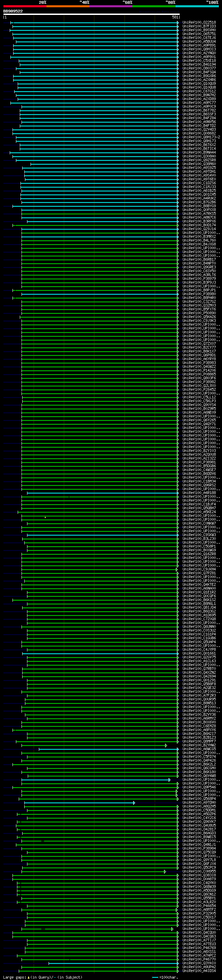Click hit UniRef100_C5XE18
This screenshot has width=222, height=980.
click(x=199, y=60)
